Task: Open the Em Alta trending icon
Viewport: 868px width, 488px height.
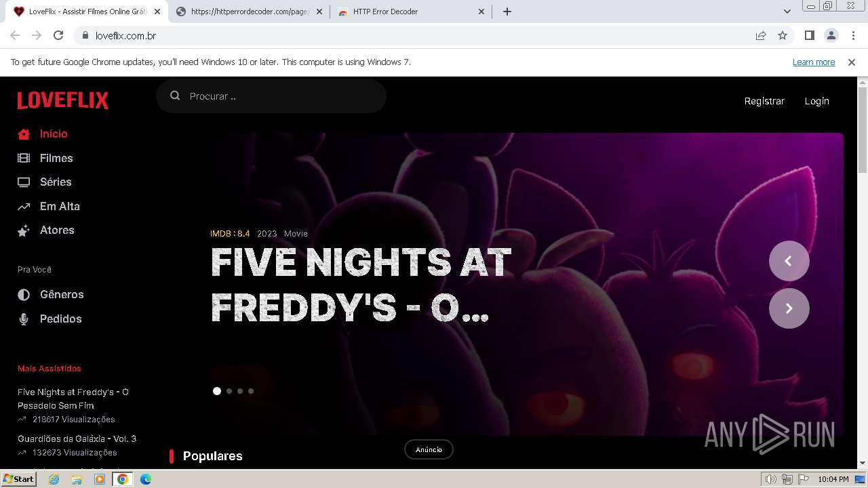Action: (24, 206)
